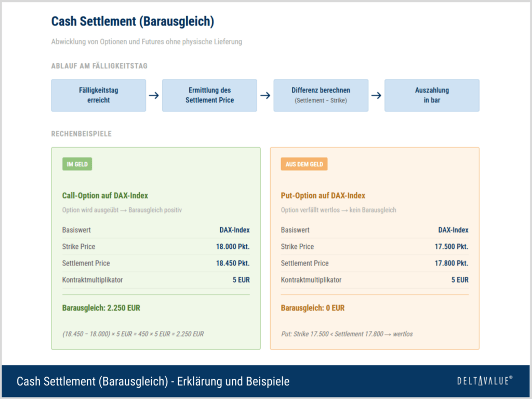Click Barausgleich: 2.250 EUR result
The width and height of the screenshot is (532, 399).
click(x=101, y=308)
